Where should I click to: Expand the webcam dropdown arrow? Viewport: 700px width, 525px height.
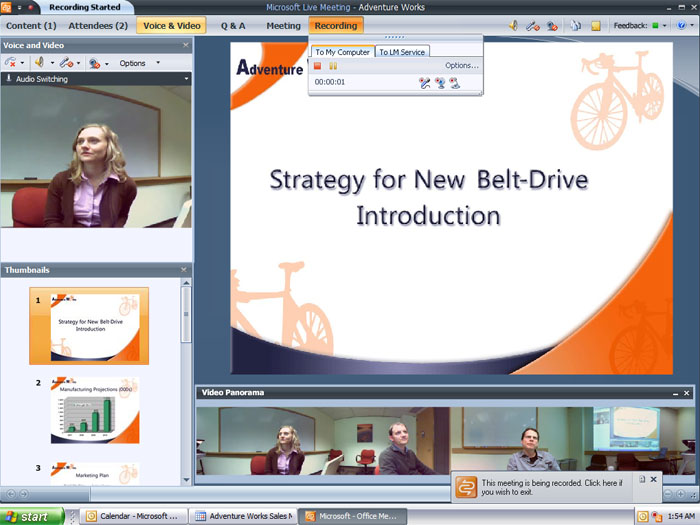click(107, 64)
